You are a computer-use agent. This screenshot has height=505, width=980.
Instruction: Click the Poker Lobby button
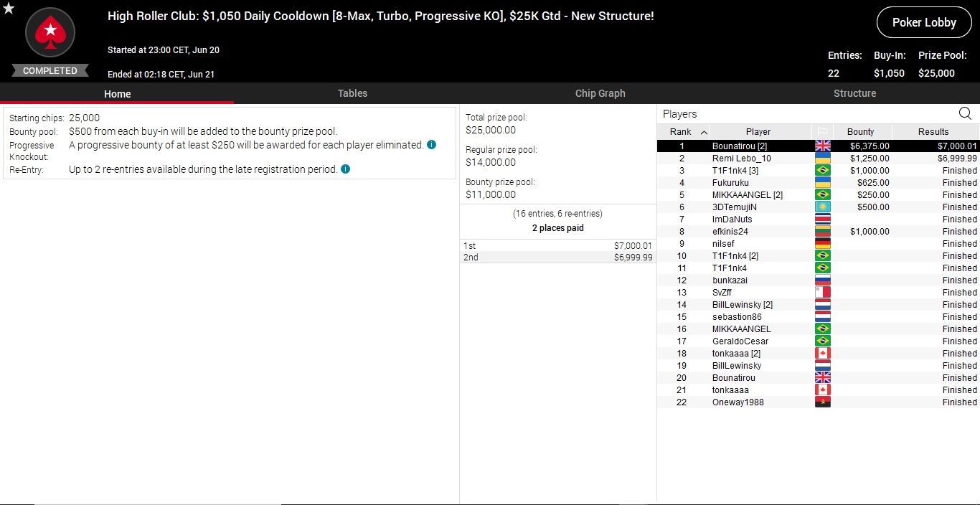point(924,22)
